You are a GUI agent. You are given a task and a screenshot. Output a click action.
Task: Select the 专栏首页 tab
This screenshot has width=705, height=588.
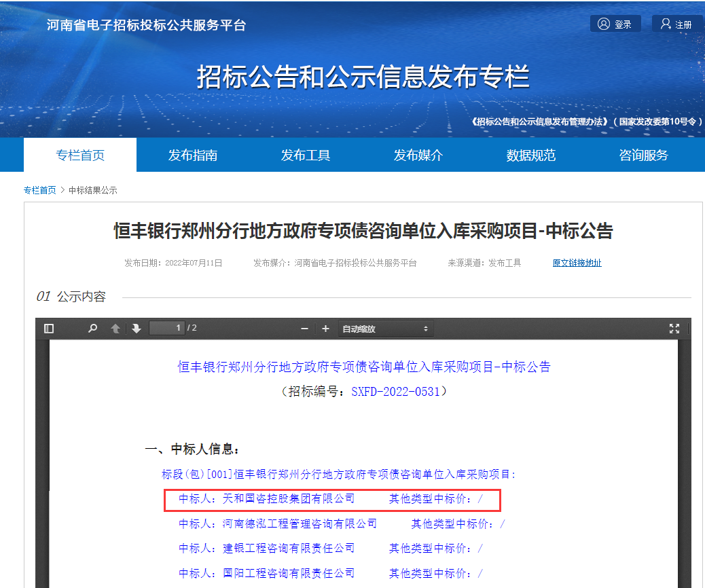coord(80,155)
